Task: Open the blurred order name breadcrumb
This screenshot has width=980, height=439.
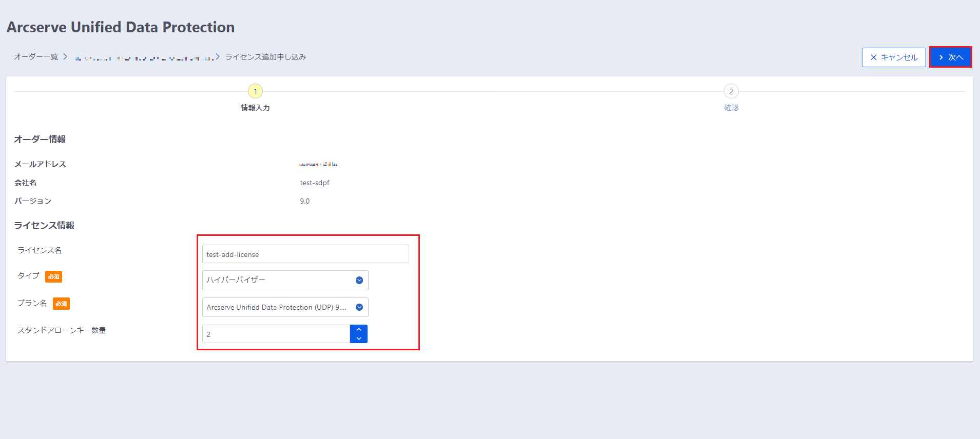Action: point(144,58)
